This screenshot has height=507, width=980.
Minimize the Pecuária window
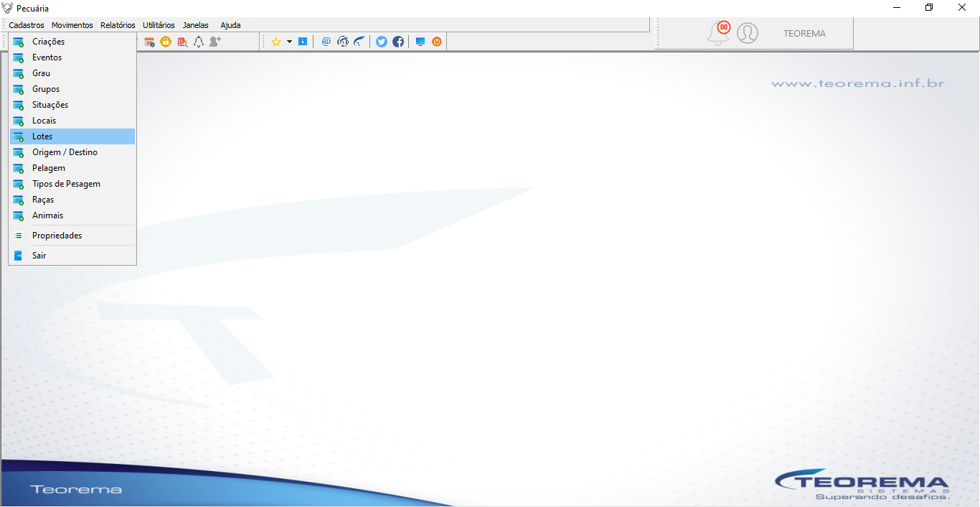[x=897, y=8]
